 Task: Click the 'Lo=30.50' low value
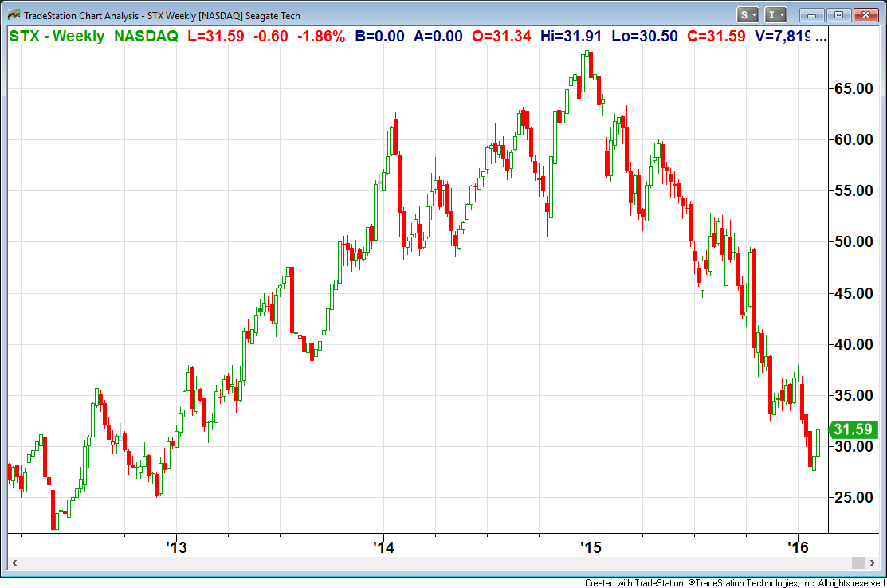644,36
